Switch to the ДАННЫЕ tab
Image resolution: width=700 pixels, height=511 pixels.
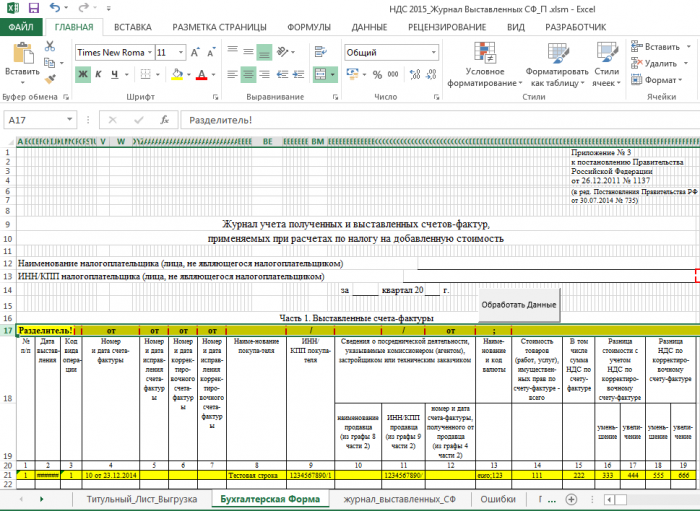point(369,27)
